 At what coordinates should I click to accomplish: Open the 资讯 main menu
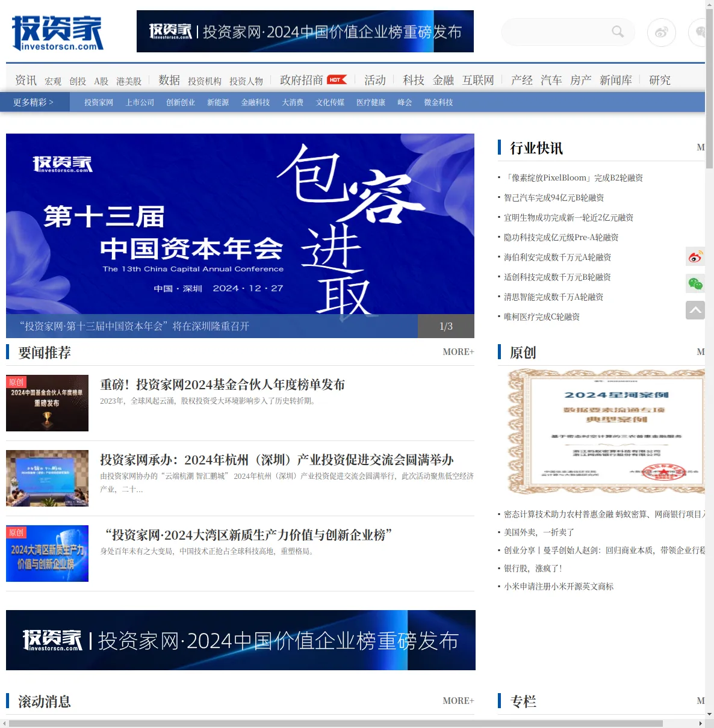click(x=26, y=80)
